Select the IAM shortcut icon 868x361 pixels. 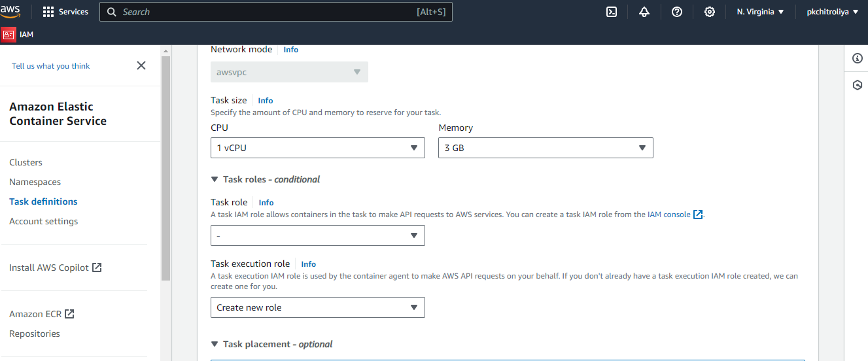point(8,35)
